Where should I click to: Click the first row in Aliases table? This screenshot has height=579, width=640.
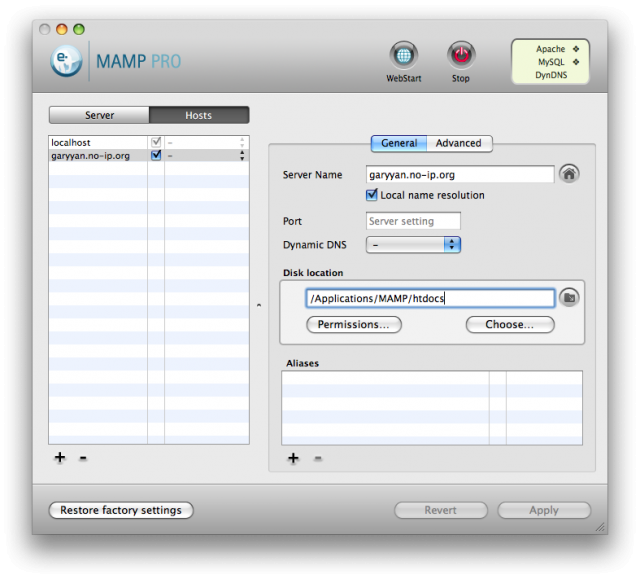431,377
